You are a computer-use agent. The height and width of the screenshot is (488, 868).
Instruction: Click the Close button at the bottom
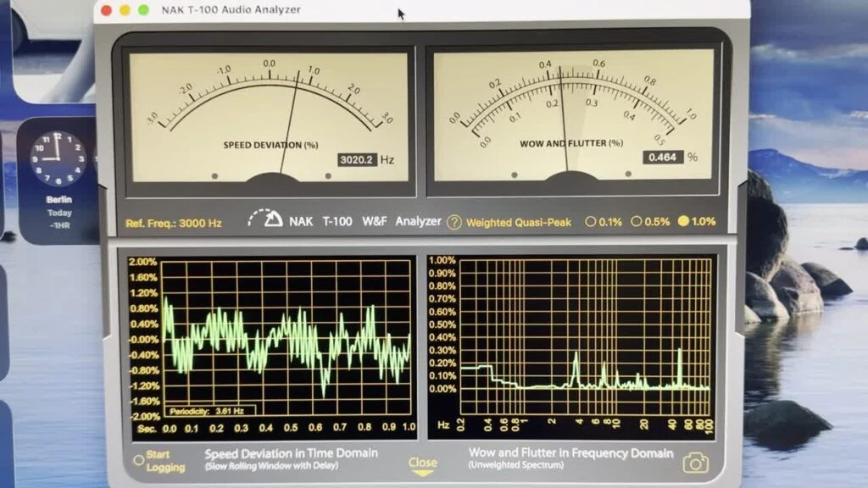point(422,465)
